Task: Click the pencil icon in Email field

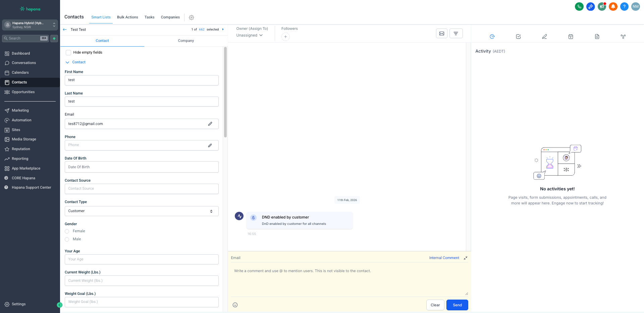Action: point(210,124)
